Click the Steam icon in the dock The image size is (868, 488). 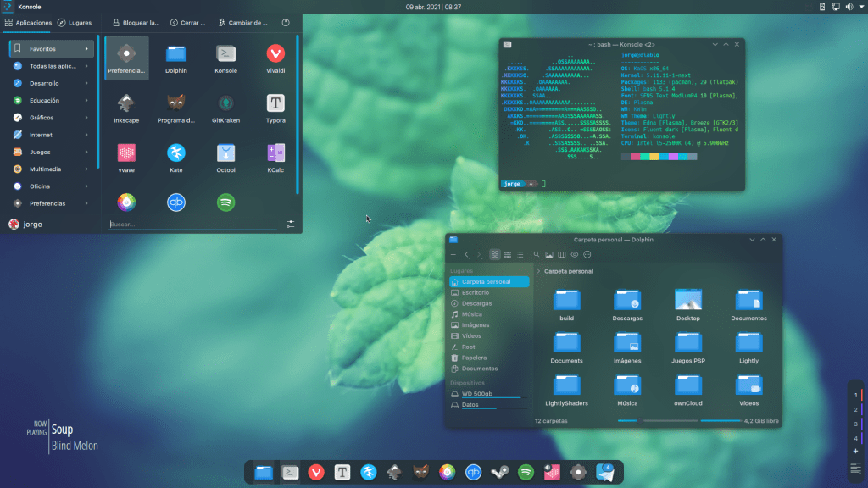(x=499, y=472)
